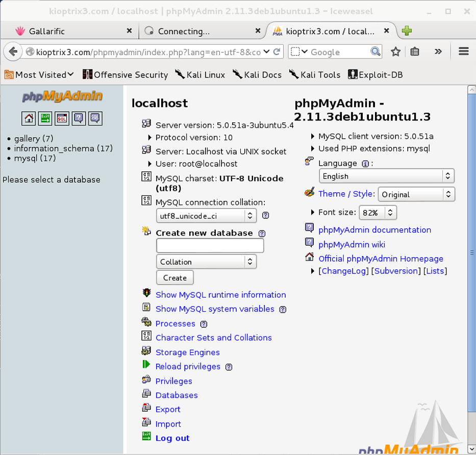This screenshot has height=455, width=476.
Task: Click the phpMyAdmin logo in sidebar
Action: click(62, 96)
